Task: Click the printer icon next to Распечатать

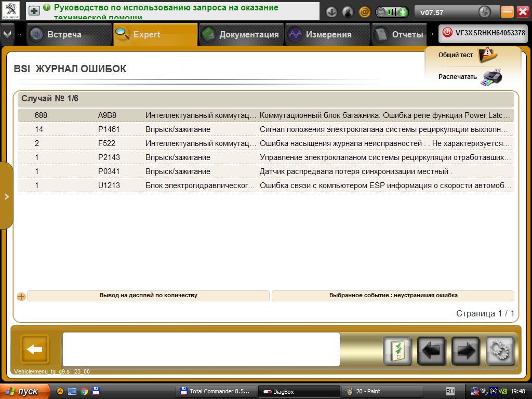Action: coord(491,77)
